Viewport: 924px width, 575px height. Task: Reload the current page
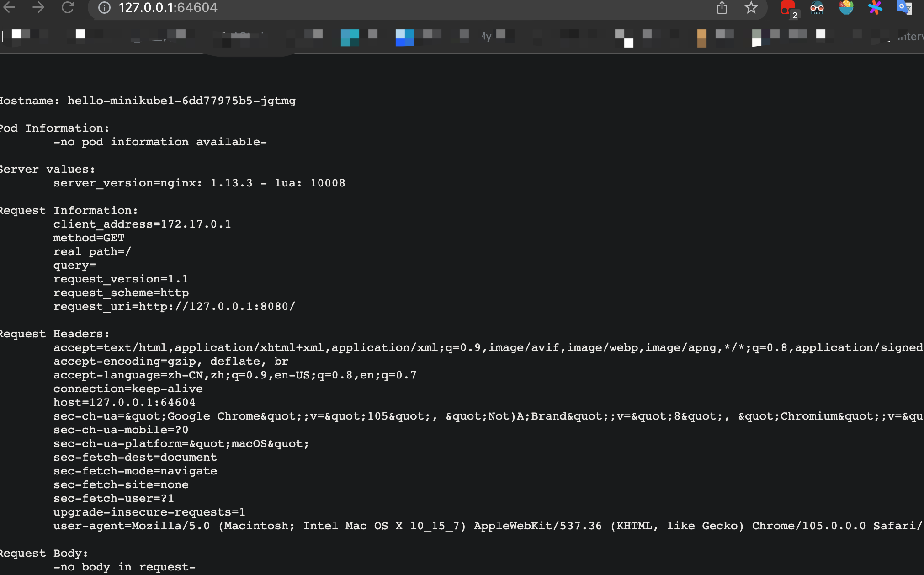coord(68,7)
